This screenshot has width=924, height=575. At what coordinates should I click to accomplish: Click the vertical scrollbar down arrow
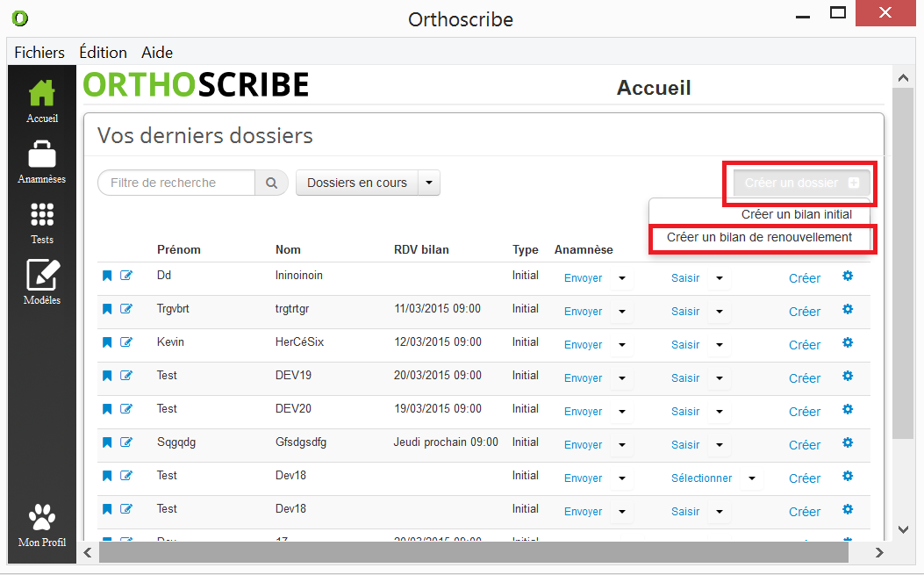click(903, 529)
